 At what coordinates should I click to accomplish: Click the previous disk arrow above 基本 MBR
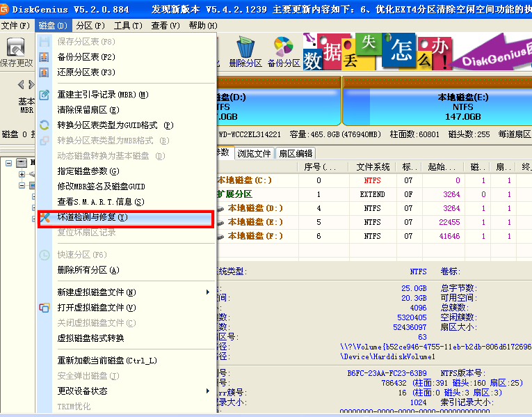[x=21, y=85]
